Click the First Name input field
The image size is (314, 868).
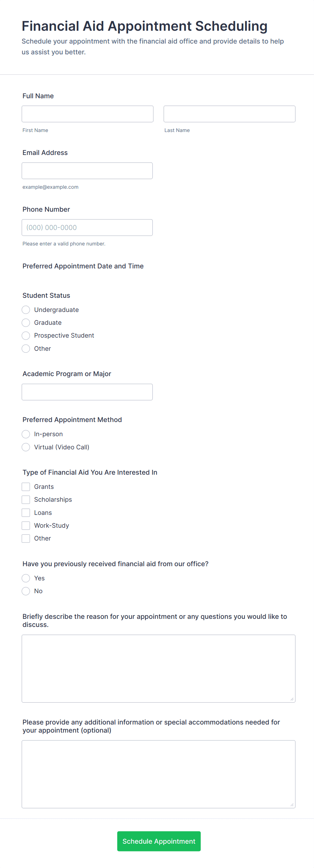[x=87, y=114]
